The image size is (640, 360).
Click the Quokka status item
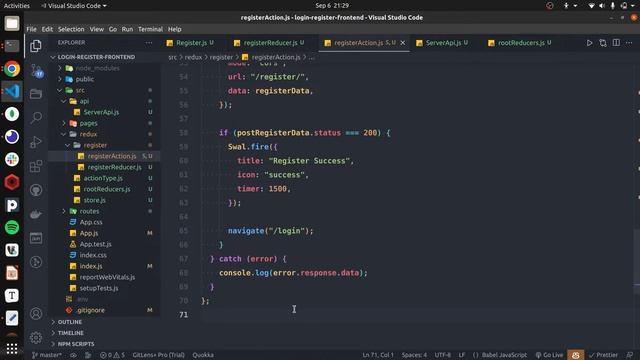[x=203, y=355]
